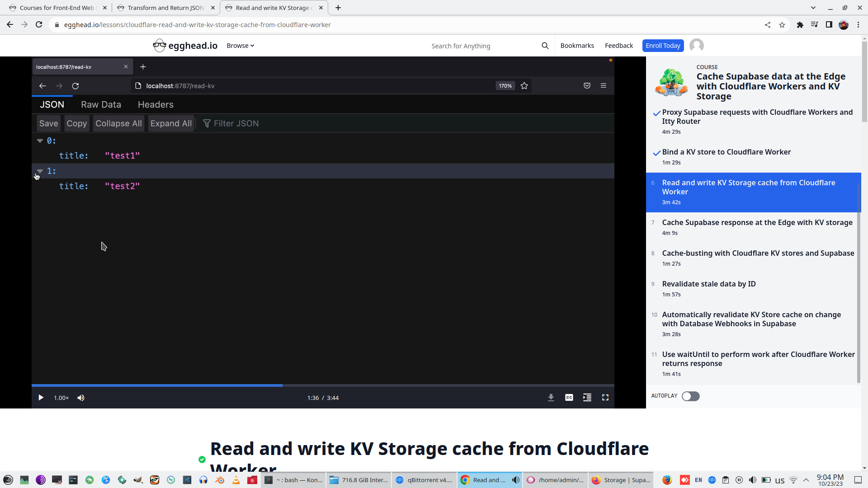Switch to Transform and Return JSON tab
The width and height of the screenshot is (868, 488).
pyautogui.click(x=165, y=8)
